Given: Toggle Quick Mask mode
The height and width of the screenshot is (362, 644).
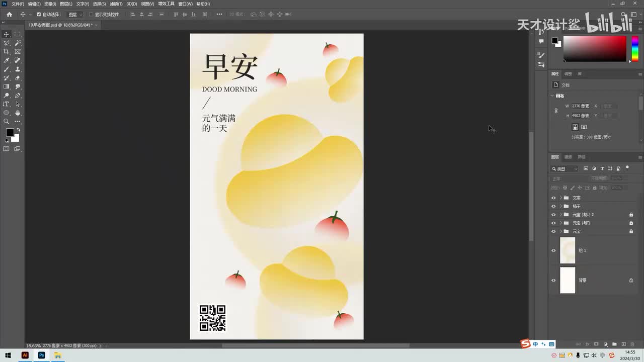Looking at the screenshot, I should click(7, 149).
